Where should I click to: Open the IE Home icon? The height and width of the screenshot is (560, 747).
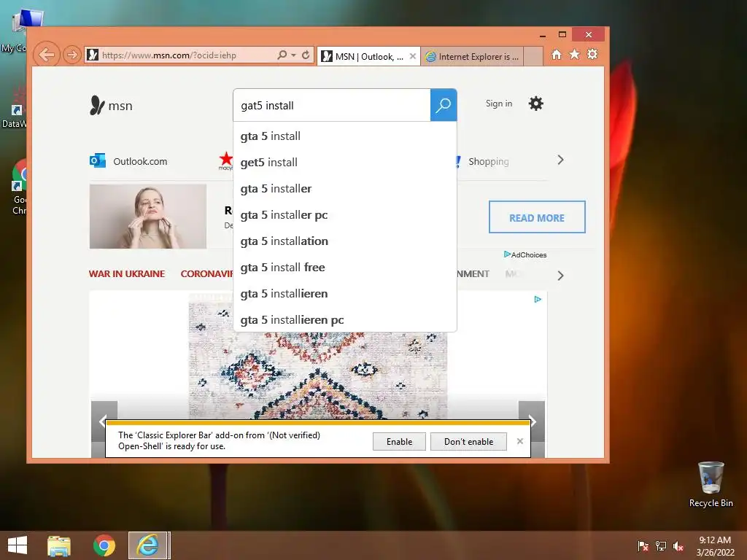[557, 54]
